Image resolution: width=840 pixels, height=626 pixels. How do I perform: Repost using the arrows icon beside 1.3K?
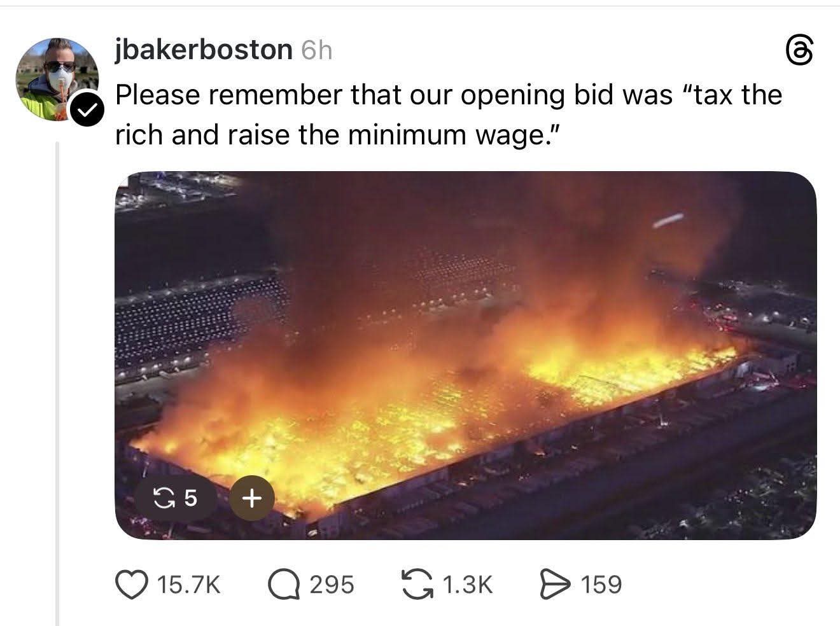[417, 585]
